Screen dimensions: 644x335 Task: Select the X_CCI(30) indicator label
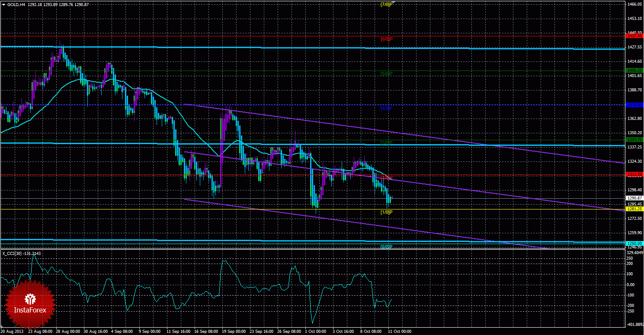pyautogui.click(x=22, y=253)
